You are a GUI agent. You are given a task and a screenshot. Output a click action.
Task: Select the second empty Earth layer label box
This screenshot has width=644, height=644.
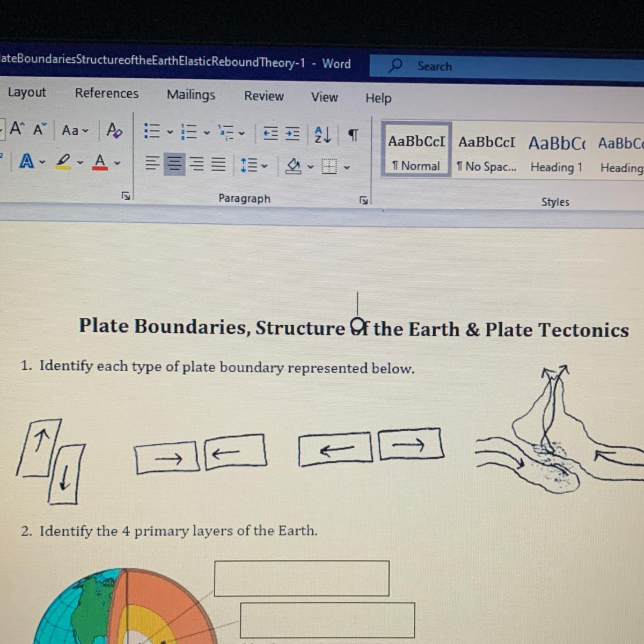327,620
